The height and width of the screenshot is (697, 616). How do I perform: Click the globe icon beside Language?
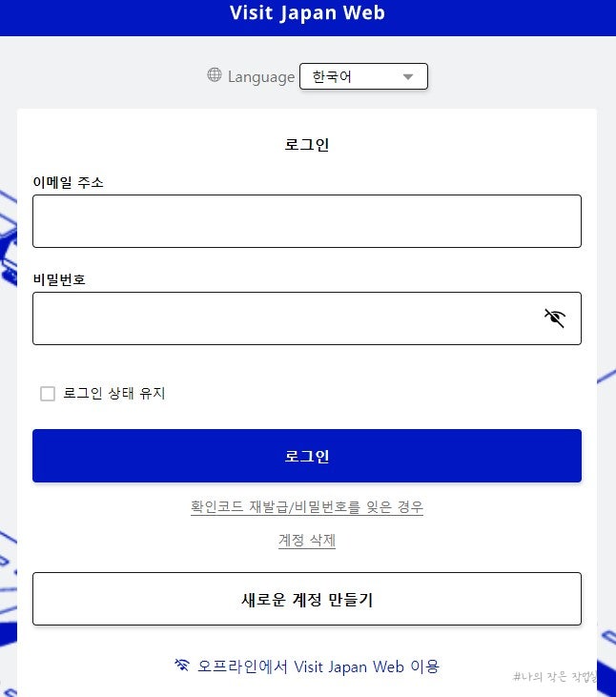pyautogui.click(x=215, y=75)
